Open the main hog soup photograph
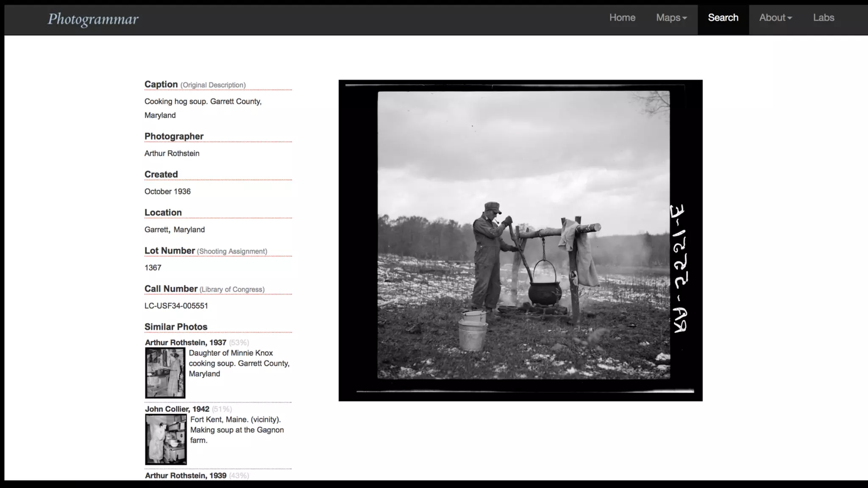868x488 pixels. (520, 240)
